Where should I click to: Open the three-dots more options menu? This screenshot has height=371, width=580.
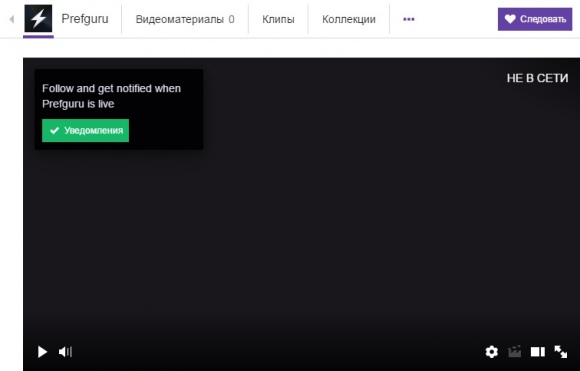(x=408, y=19)
